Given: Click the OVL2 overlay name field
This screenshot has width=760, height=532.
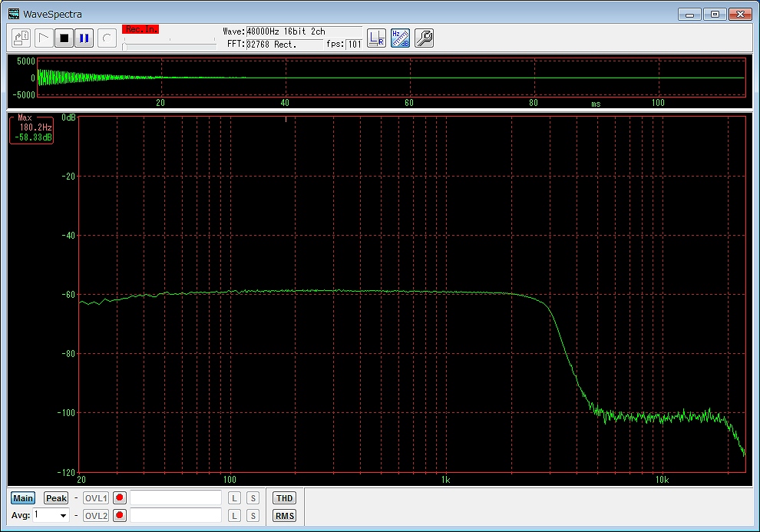Looking at the screenshot, I should tap(176, 516).
